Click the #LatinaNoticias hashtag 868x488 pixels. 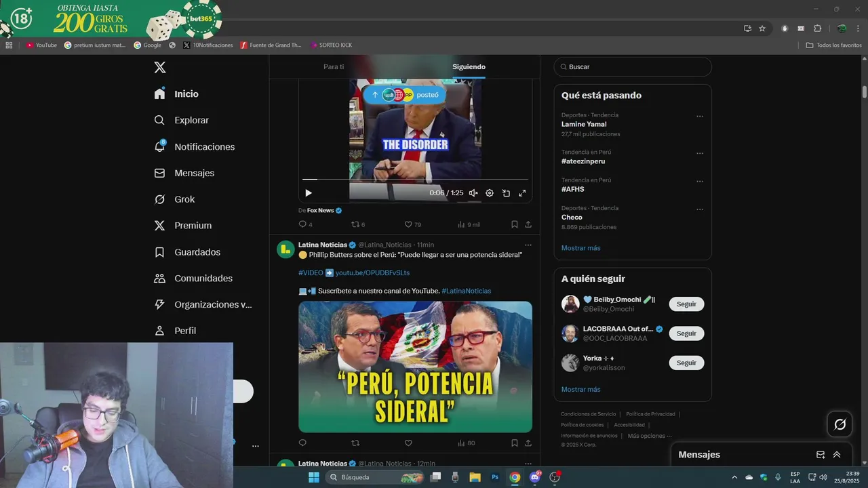466,291
